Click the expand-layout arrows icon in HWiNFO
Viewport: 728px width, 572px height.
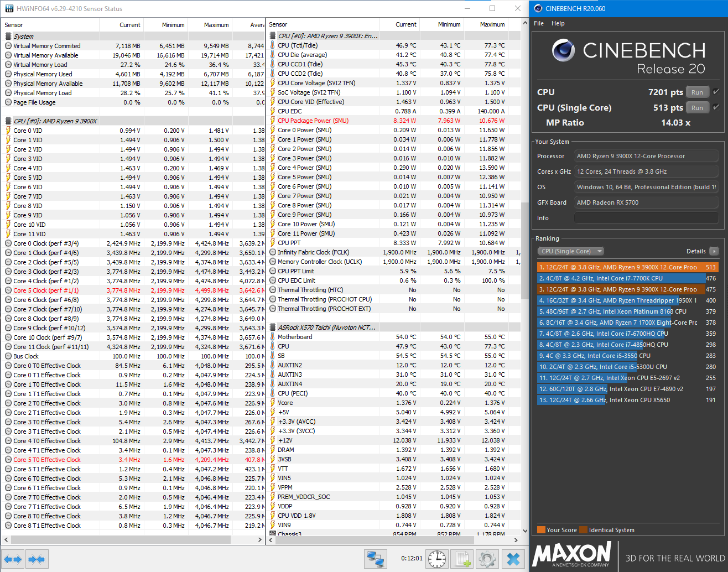point(13,559)
